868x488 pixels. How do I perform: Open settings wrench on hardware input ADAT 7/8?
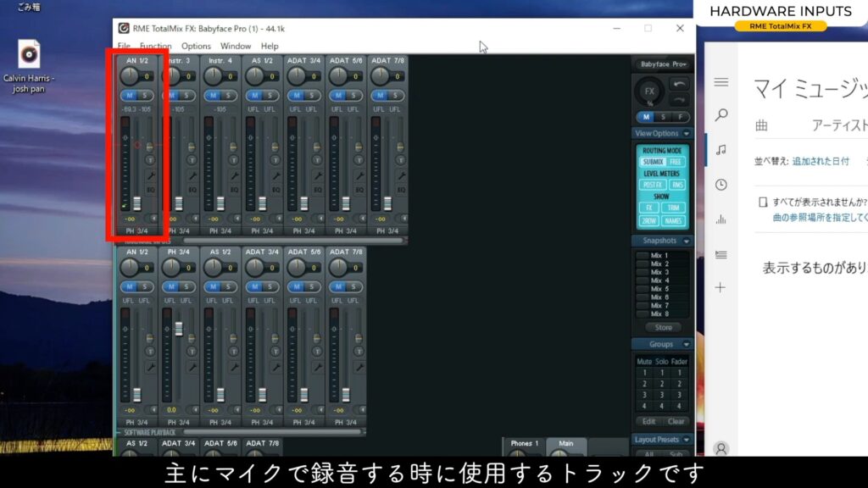(401, 176)
